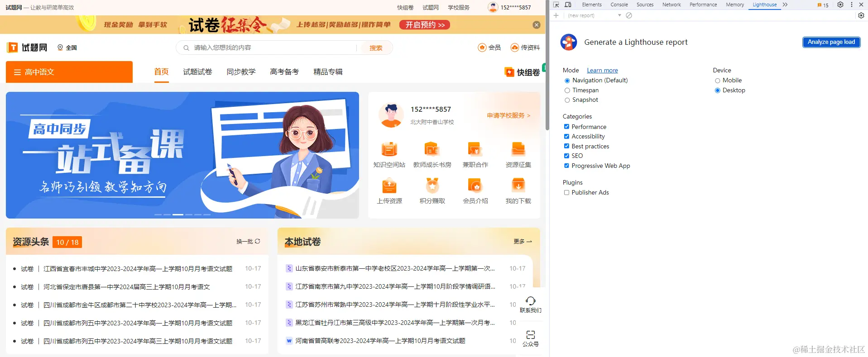Open the 高考备考 nav item
The height and width of the screenshot is (357, 868).
[284, 72]
